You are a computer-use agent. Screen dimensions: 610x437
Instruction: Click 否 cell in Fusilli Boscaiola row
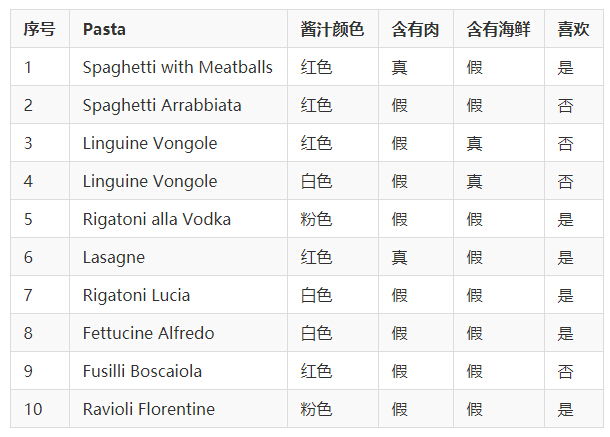pyautogui.click(x=566, y=371)
